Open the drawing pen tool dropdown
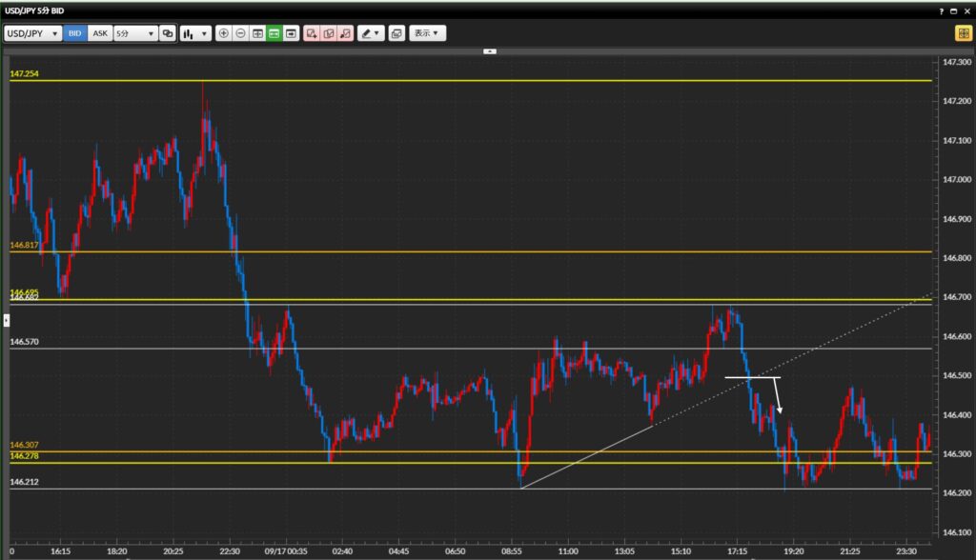 pyautogui.click(x=371, y=33)
